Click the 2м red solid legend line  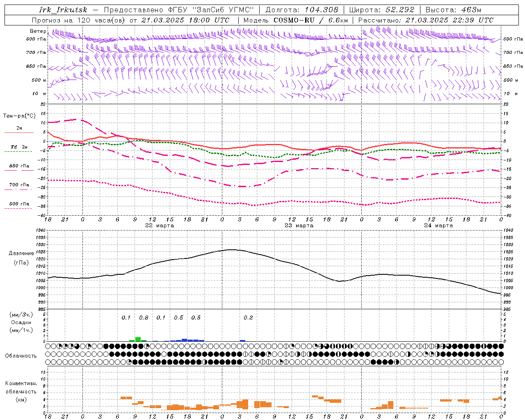[19, 132]
